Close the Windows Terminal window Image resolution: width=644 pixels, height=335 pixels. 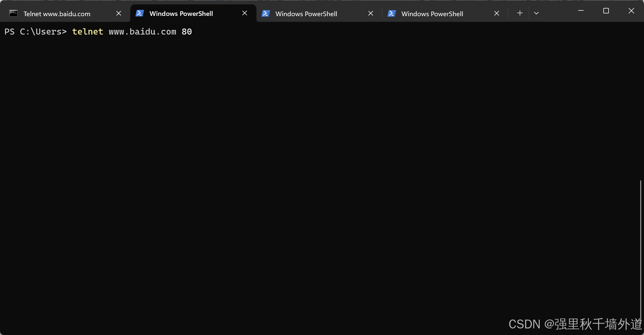631,11
